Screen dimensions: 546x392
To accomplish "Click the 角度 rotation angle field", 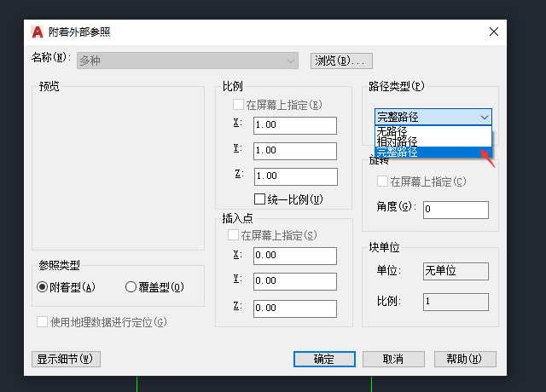I will tap(455, 210).
